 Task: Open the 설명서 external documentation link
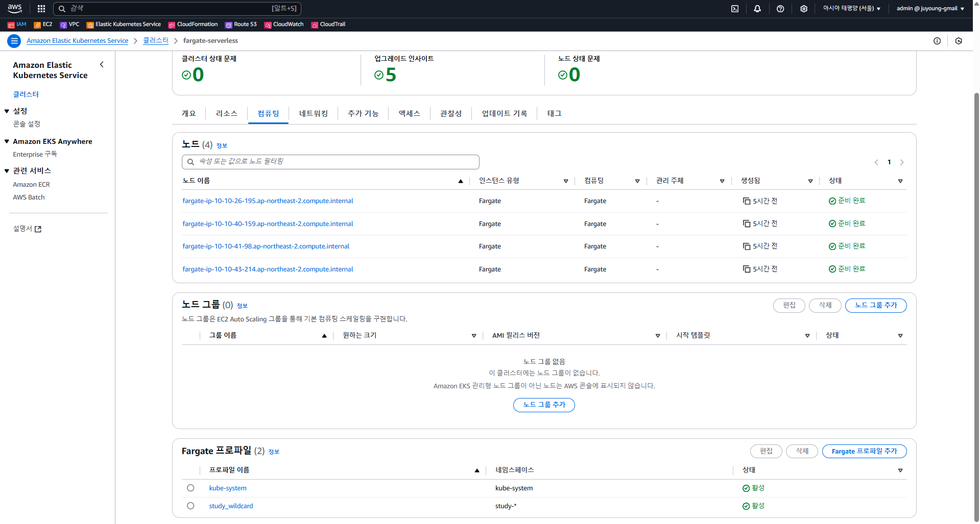(27, 229)
